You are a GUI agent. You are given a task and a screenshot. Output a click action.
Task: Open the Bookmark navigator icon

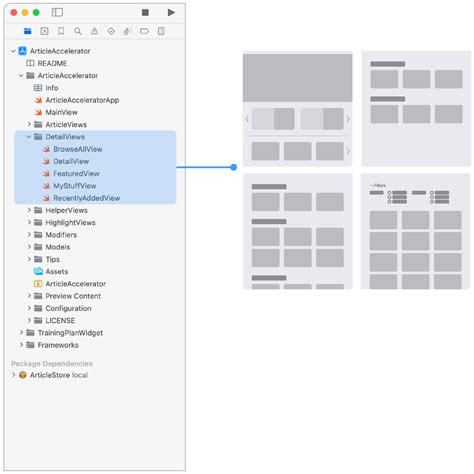pos(61,31)
